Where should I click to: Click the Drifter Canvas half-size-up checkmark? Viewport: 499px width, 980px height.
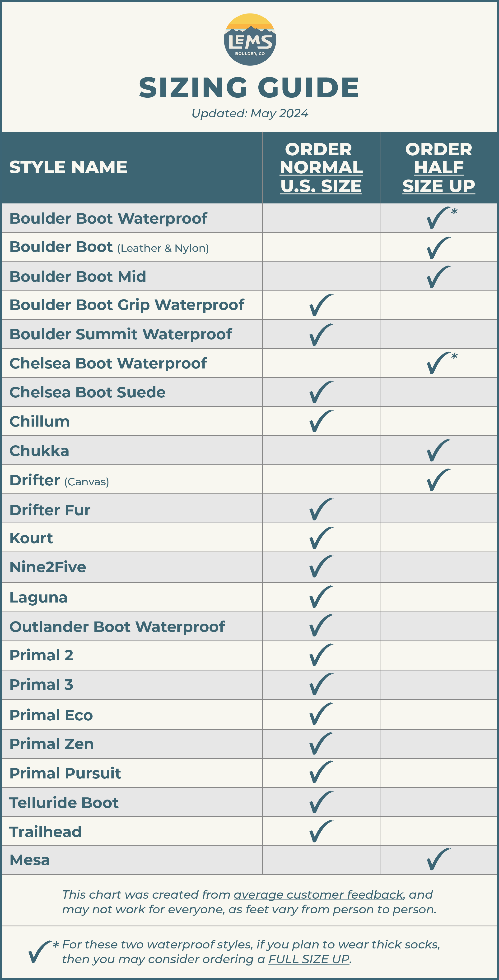[438, 480]
